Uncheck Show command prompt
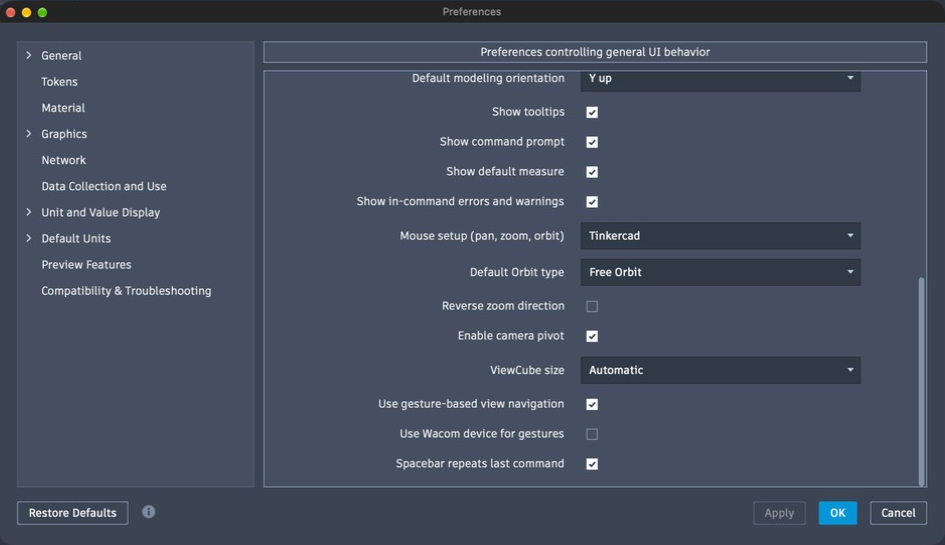Viewport: 945px width, 545px height. click(592, 142)
